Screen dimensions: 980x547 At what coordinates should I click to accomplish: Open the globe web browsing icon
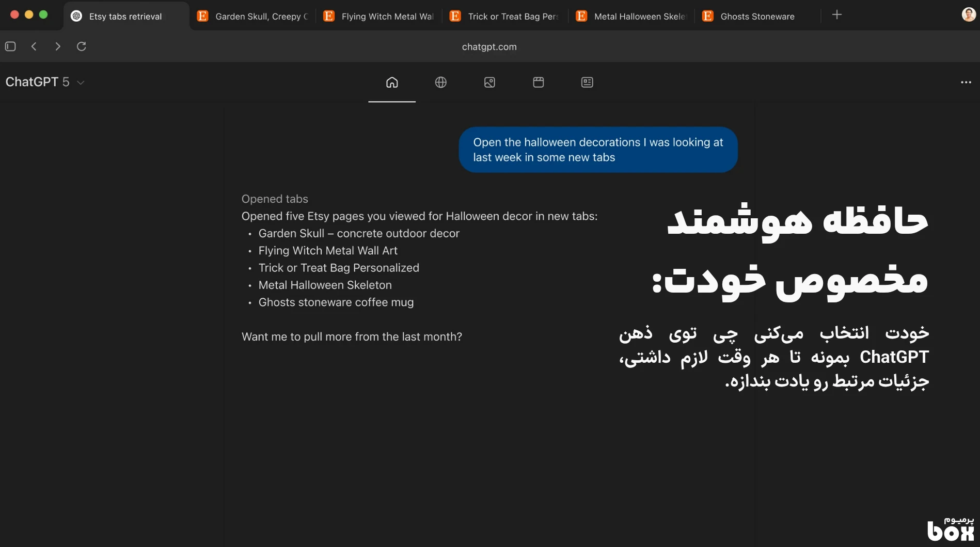tap(440, 83)
